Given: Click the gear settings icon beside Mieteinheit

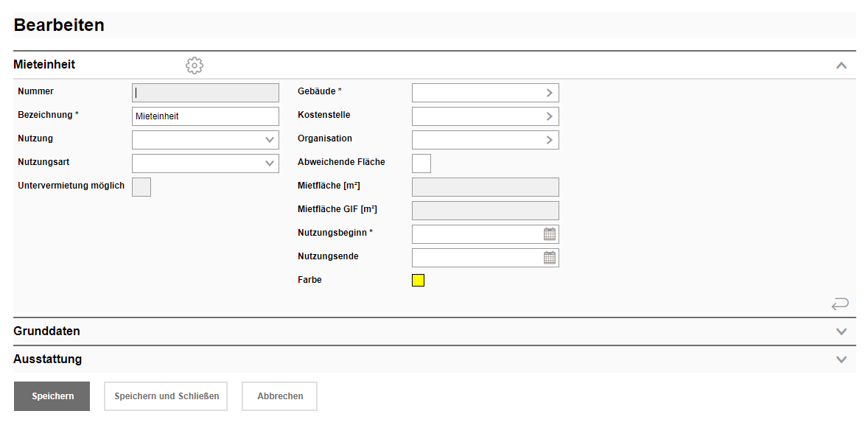Looking at the screenshot, I should tap(195, 66).
